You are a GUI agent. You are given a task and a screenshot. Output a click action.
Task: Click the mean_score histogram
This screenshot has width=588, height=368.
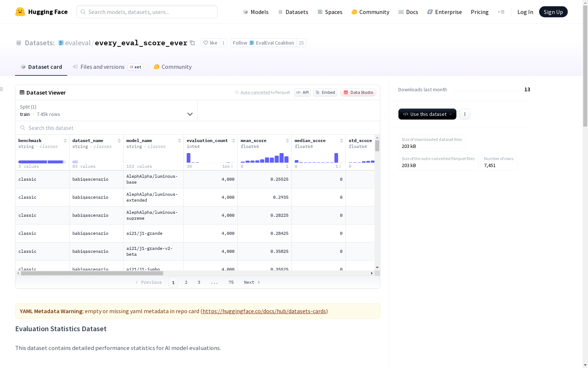(265, 158)
